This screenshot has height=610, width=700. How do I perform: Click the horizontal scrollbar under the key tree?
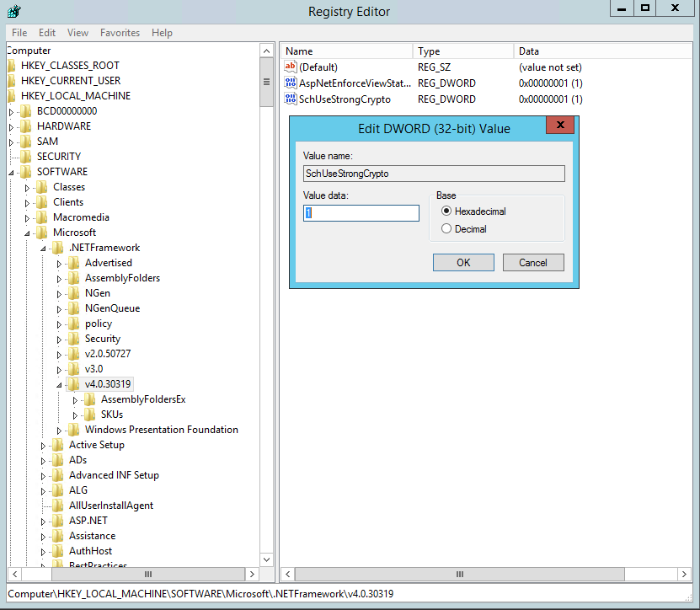tap(148, 574)
